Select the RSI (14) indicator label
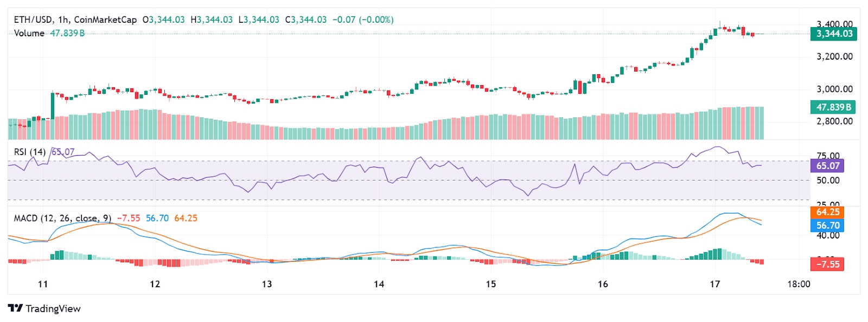868x322 pixels. tap(30, 152)
